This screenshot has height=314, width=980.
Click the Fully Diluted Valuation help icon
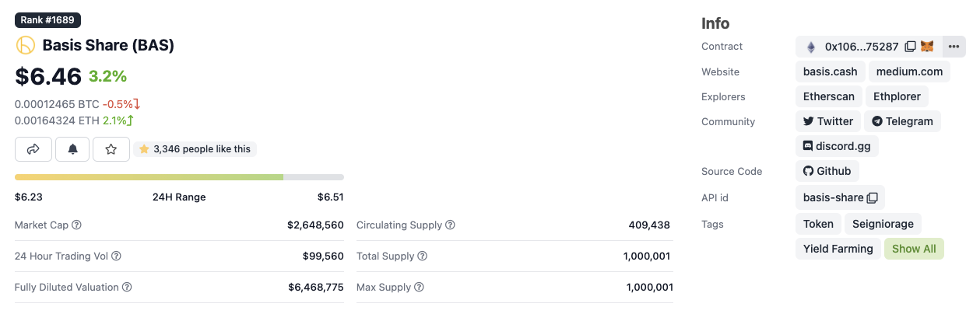127,288
